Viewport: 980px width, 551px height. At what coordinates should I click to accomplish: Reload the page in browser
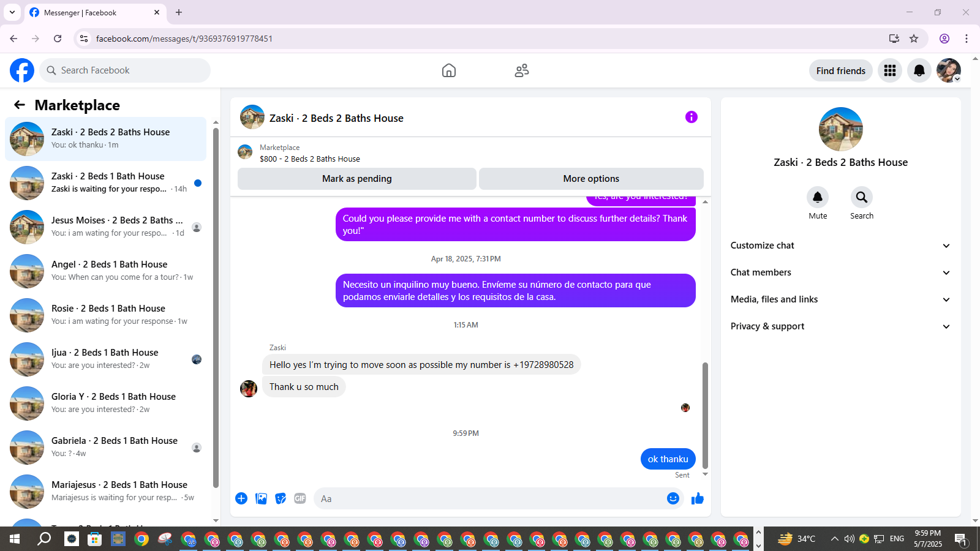58,39
